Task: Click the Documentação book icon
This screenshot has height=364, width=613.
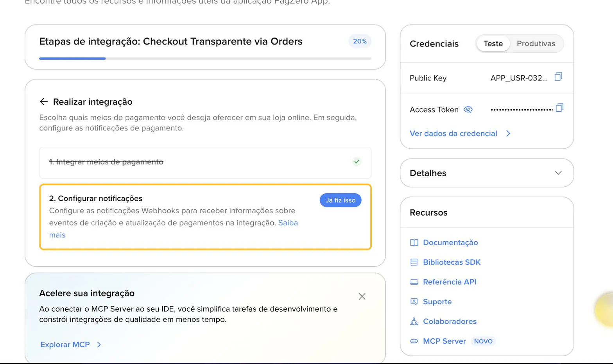Action: tap(414, 243)
